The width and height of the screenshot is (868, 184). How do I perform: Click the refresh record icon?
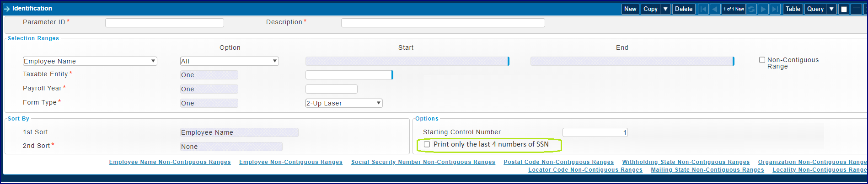pos(751,9)
